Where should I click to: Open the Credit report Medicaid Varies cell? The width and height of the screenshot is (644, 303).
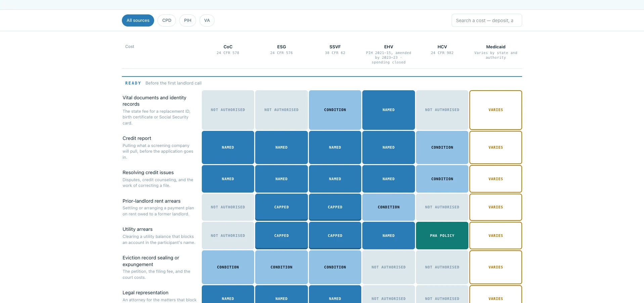(x=496, y=147)
